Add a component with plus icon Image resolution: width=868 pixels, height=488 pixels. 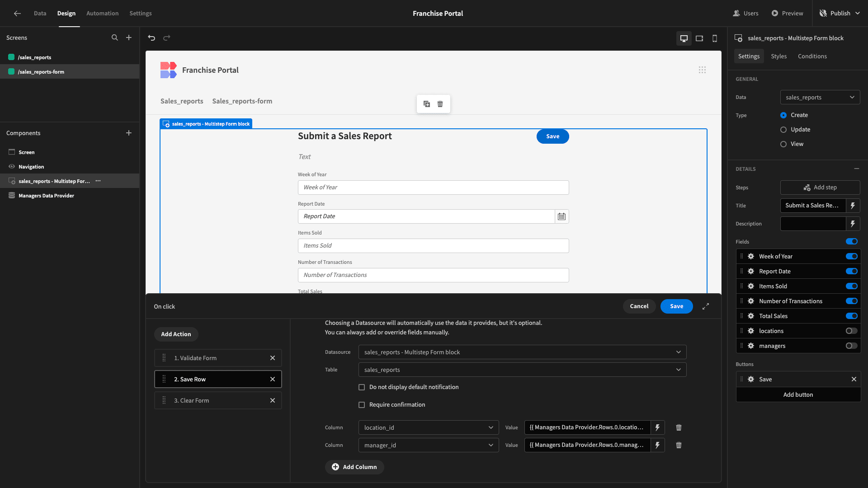(129, 133)
